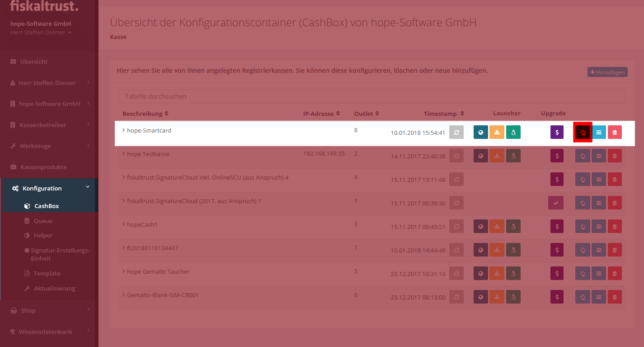644x347 pixels.
Task: Click hand icon in SignatureCloud OnlineSCU row
Action: click(583, 179)
